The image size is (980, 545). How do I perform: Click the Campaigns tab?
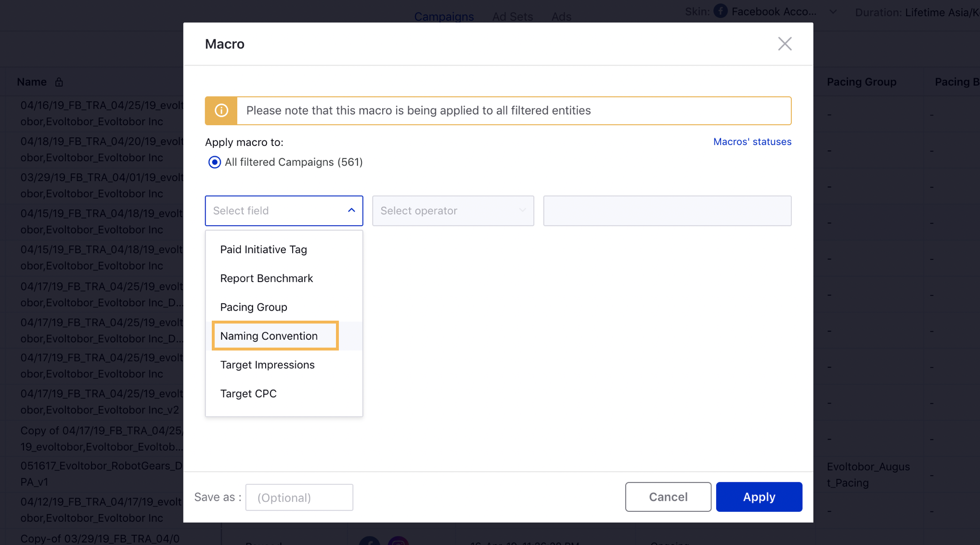(x=443, y=15)
